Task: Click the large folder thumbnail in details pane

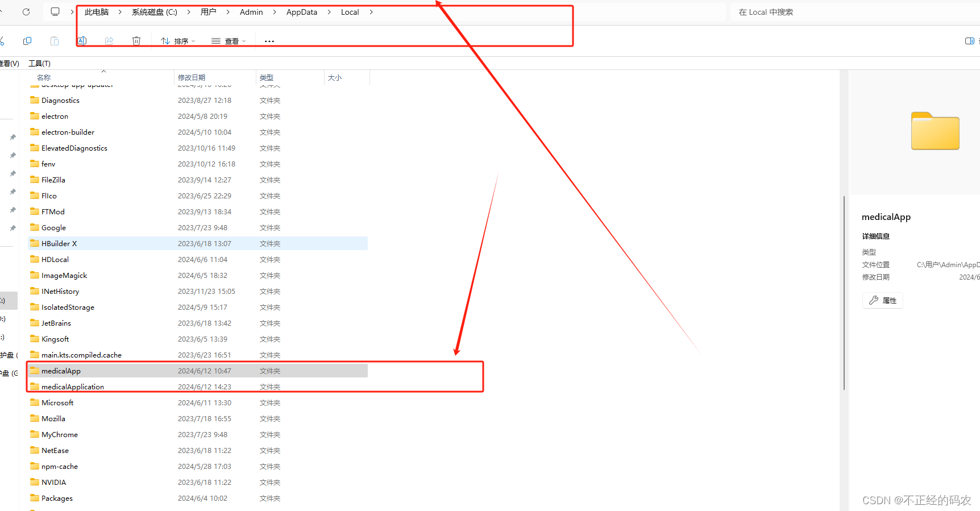Action: pyautogui.click(x=935, y=131)
